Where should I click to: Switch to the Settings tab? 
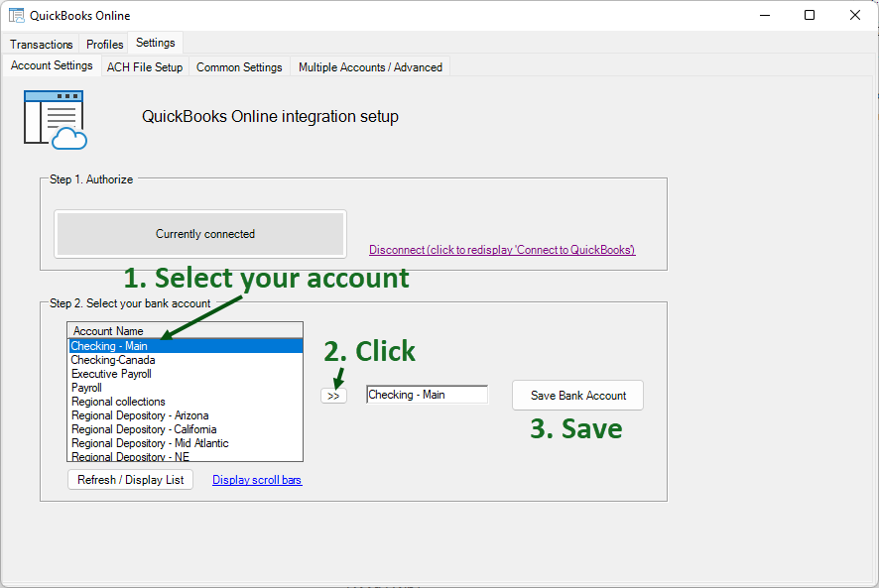point(156,43)
